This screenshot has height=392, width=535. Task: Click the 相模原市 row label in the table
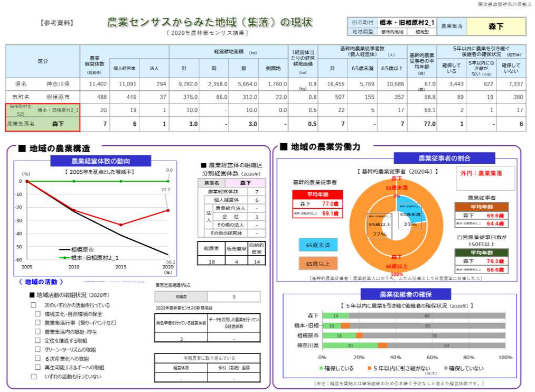[58, 97]
